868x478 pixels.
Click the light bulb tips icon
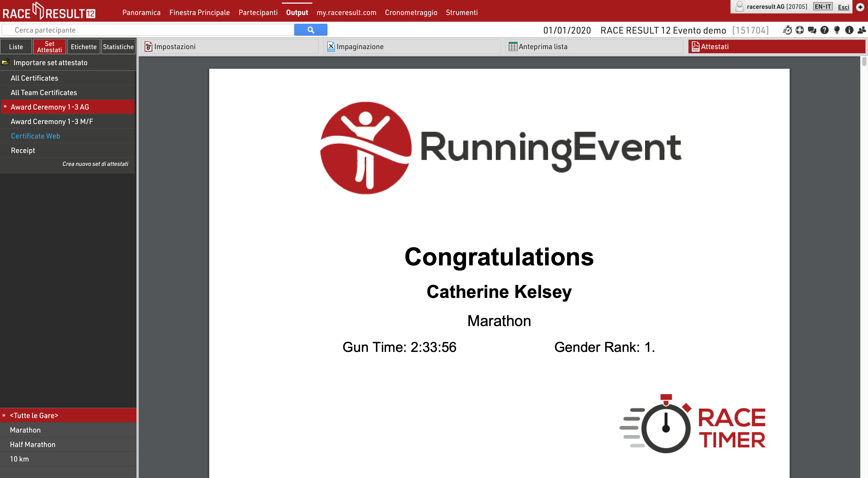pyautogui.click(x=837, y=30)
